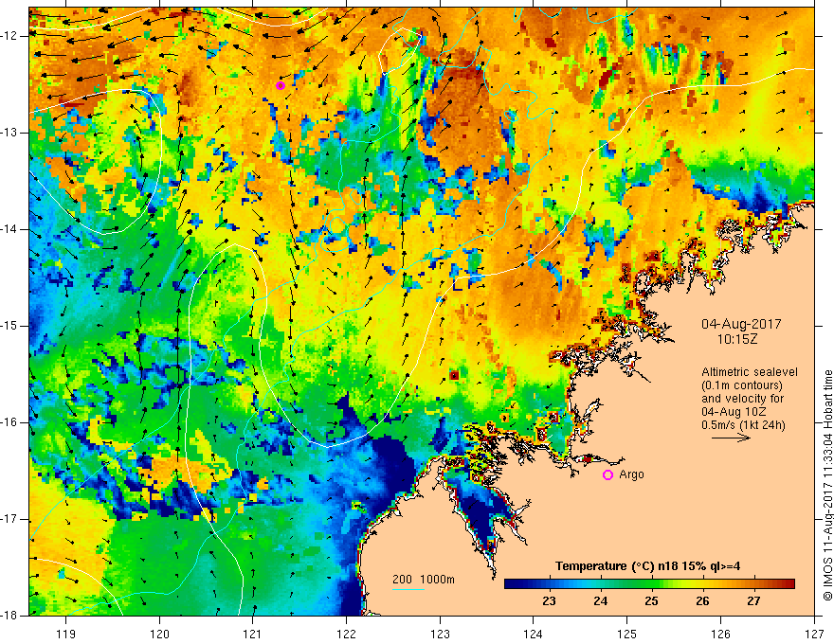Click the '(0.1m contours)' legend line
Image resolution: width=834 pixels, height=644 pixels.
pos(741,385)
